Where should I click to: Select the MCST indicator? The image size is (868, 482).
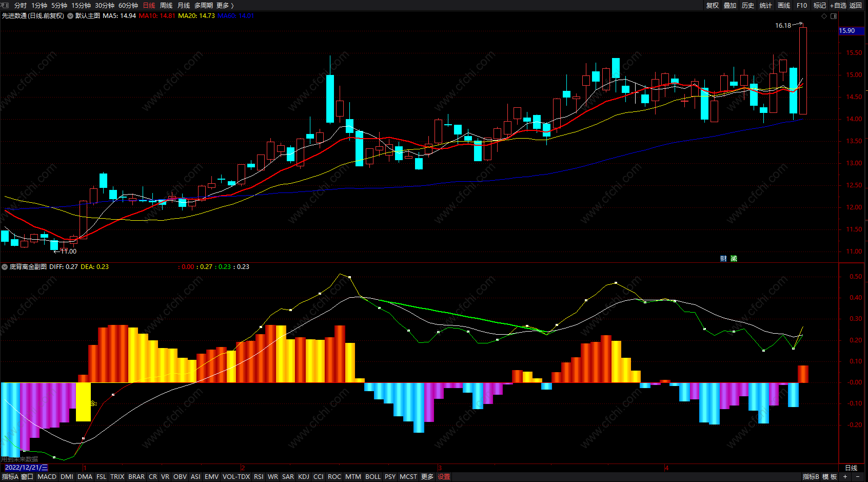point(408,477)
